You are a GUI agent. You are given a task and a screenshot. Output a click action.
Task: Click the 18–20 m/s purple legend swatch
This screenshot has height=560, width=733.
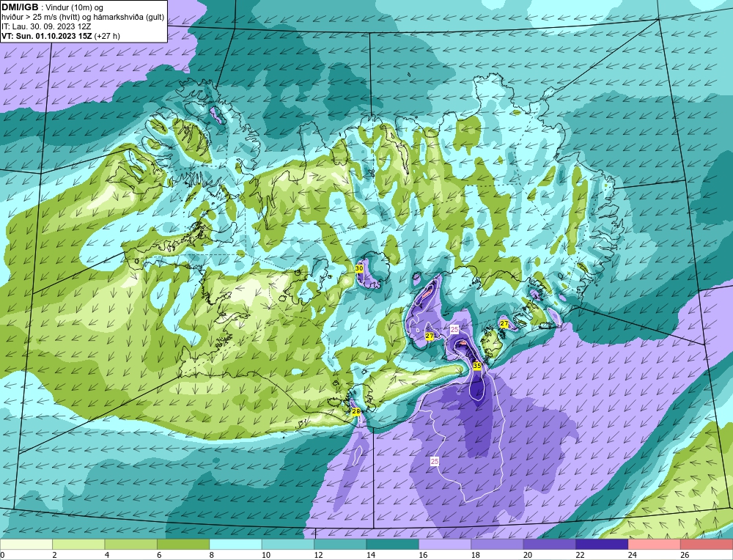pos(498,544)
